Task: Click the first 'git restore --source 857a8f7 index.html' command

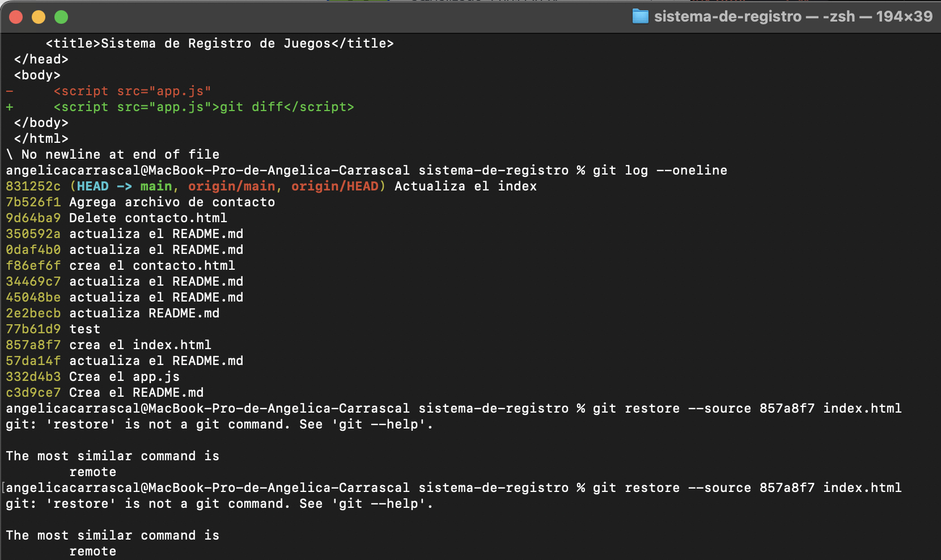Action: pyautogui.click(x=747, y=409)
